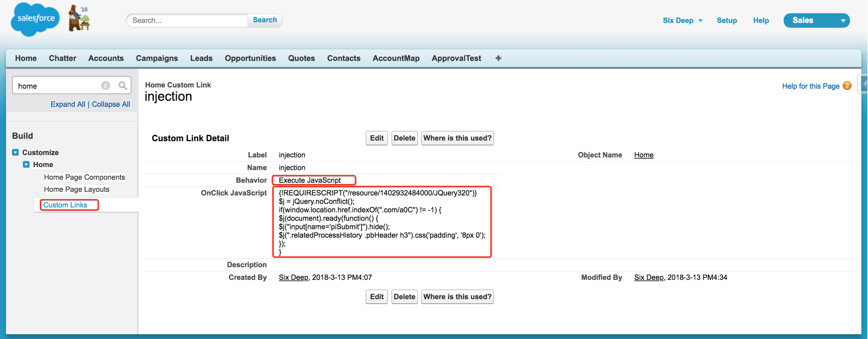The width and height of the screenshot is (868, 339).
Task: Open Six Deep link beside Modified By
Action: 649,277
